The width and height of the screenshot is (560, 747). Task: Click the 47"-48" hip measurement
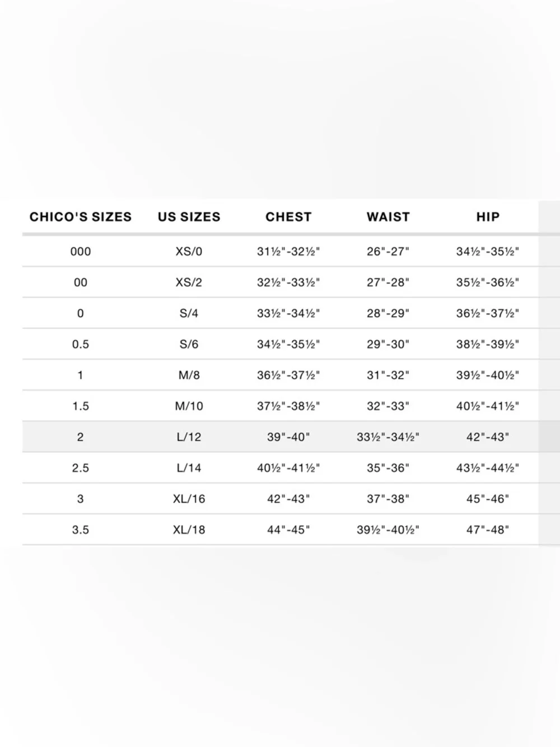488,530
